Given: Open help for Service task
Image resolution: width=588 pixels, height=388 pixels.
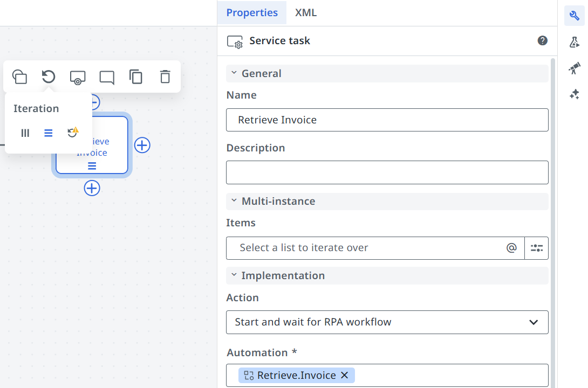Looking at the screenshot, I should pos(542,40).
